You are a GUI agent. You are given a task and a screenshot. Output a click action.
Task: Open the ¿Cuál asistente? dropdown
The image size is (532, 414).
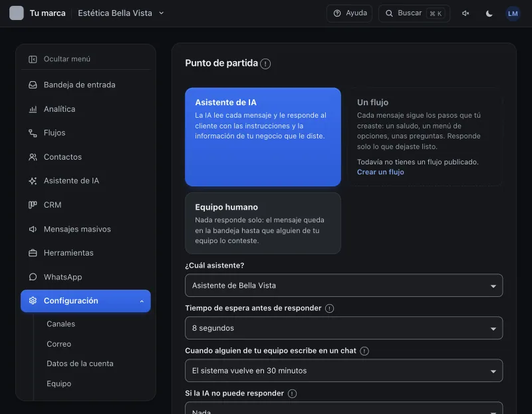[344, 286]
